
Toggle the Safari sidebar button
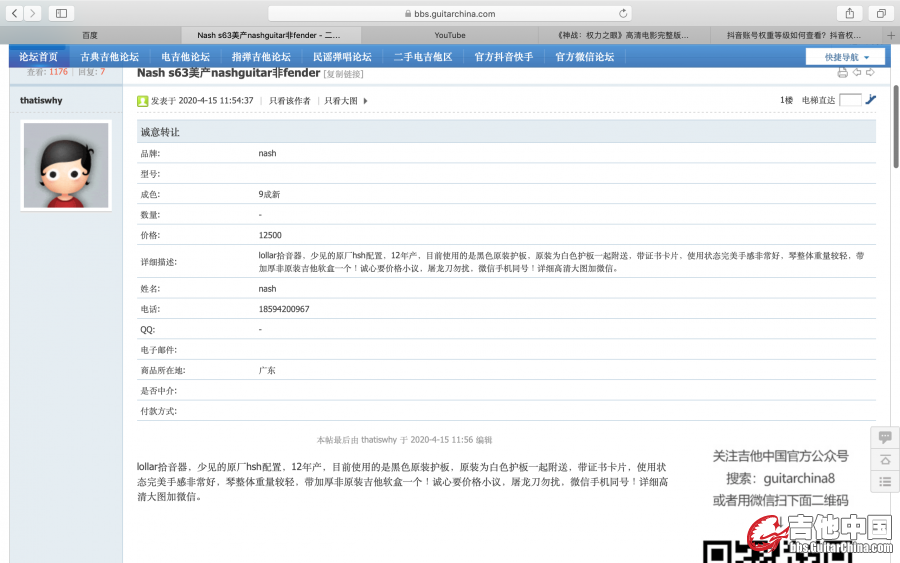61,13
